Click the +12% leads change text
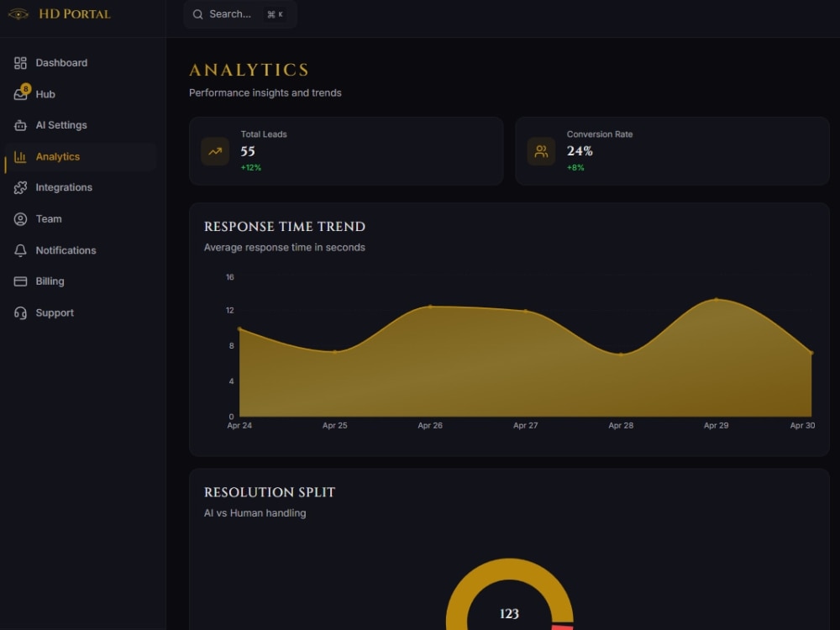This screenshot has height=630, width=840. point(250,168)
